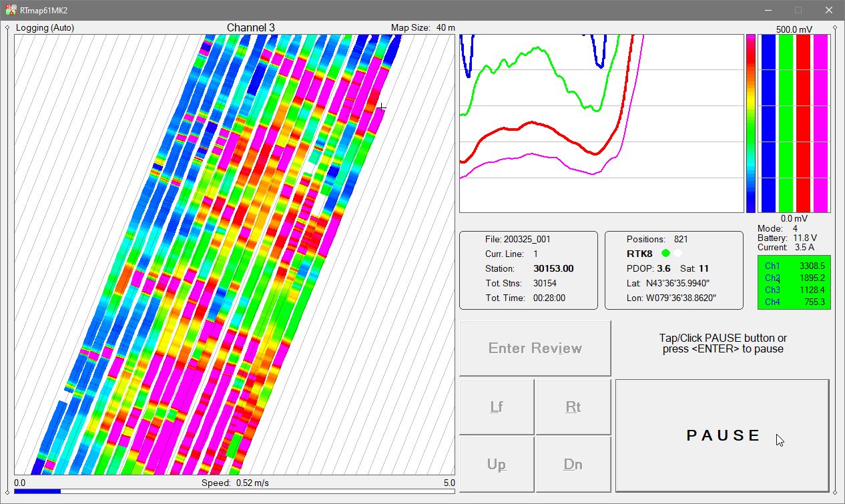
Task: Click the Tot. Stns value 30154
Action: pos(545,283)
